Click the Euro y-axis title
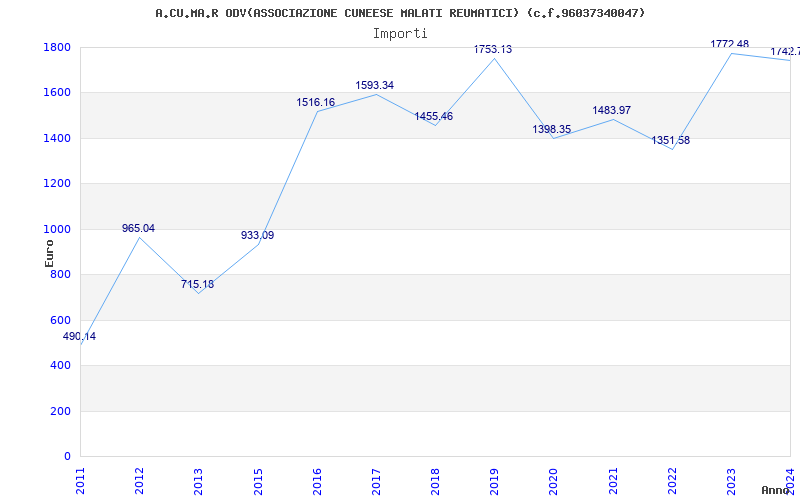The image size is (800, 500). pos(49,253)
